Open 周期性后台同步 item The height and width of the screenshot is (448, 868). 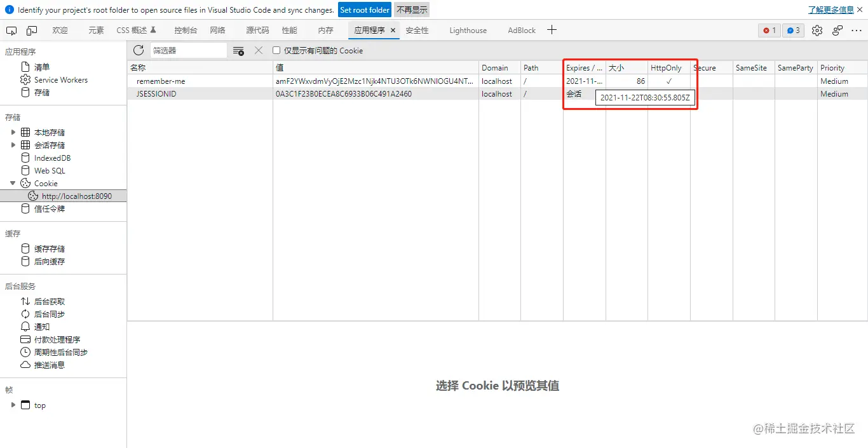click(61, 352)
